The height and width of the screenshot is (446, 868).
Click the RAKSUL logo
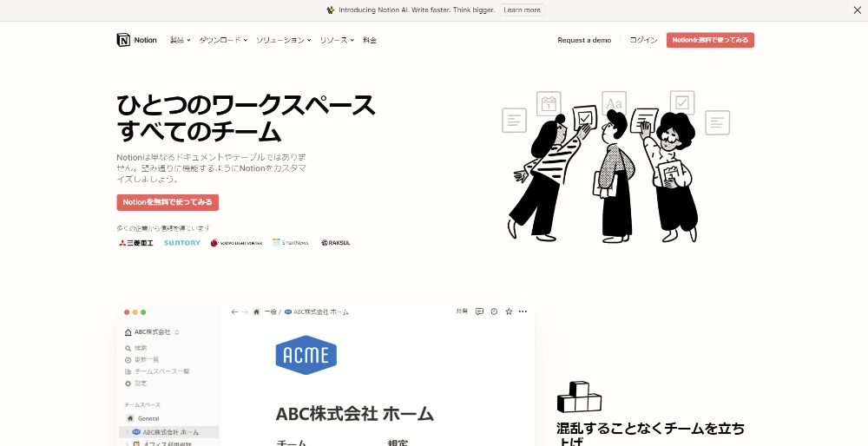point(335,243)
